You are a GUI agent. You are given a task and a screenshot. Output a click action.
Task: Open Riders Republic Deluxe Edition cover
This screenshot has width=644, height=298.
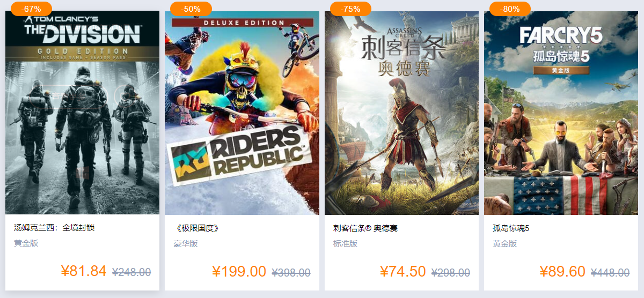242,113
